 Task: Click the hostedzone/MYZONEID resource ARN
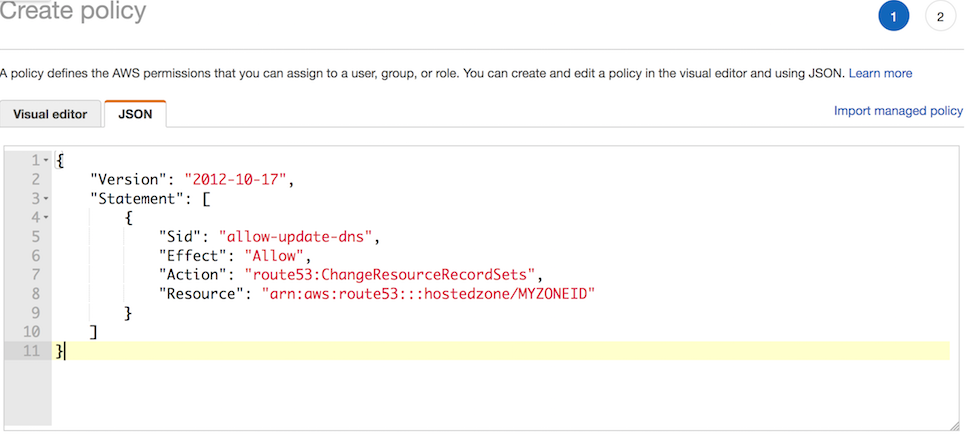pos(428,294)
